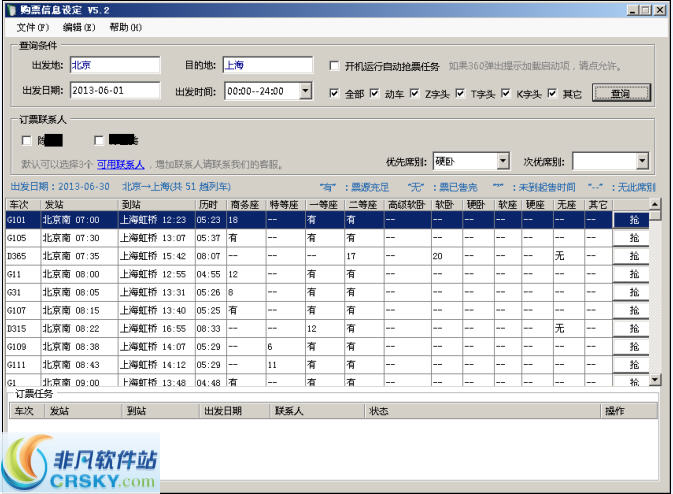
Task: Click 抢 button for train D365
Action: pyautogui.click(x=631, y=256)
